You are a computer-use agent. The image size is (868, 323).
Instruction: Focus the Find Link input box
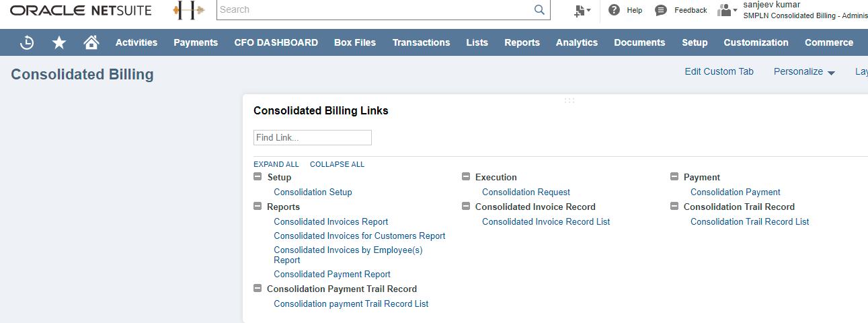click(x=312, y=137)
